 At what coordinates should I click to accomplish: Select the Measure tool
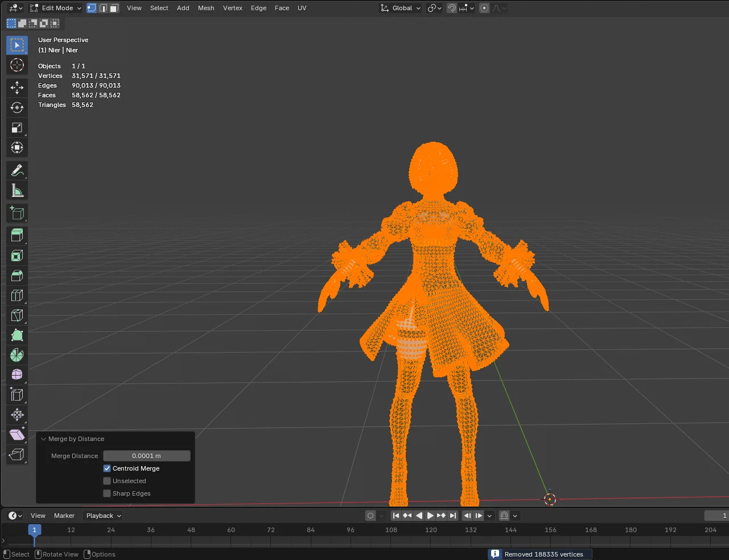[17, 190]
